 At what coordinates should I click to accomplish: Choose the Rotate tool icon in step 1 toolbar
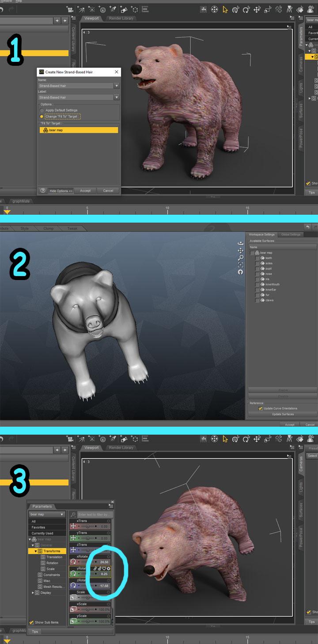(x=246, y=9)
